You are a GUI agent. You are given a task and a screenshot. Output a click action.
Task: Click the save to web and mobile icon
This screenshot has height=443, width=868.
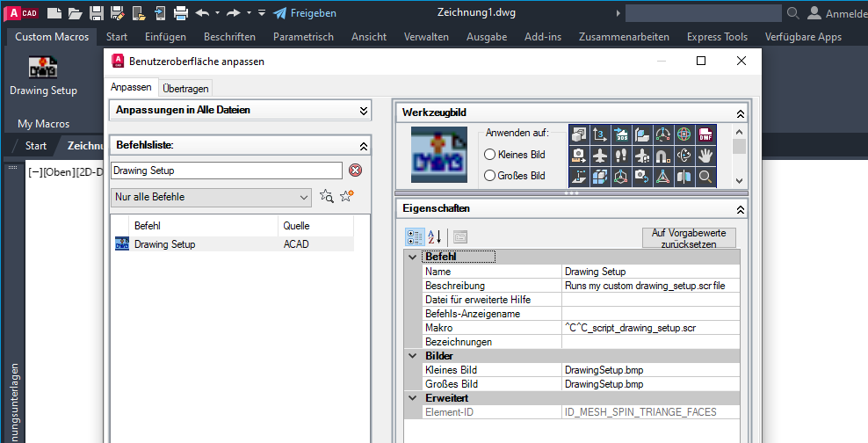coord(160,12)
